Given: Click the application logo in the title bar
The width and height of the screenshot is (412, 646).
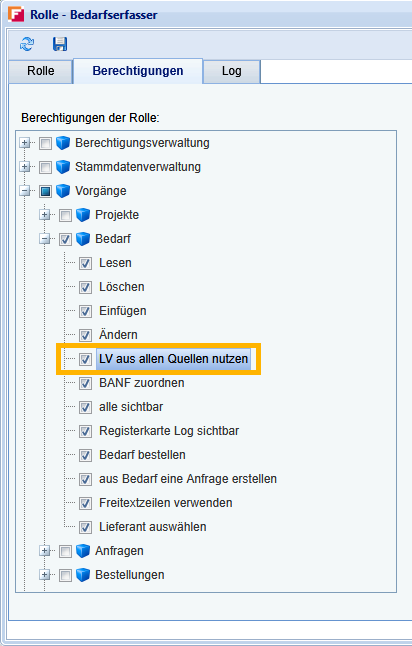Looking at the screenshot, I should click(16, 14).
